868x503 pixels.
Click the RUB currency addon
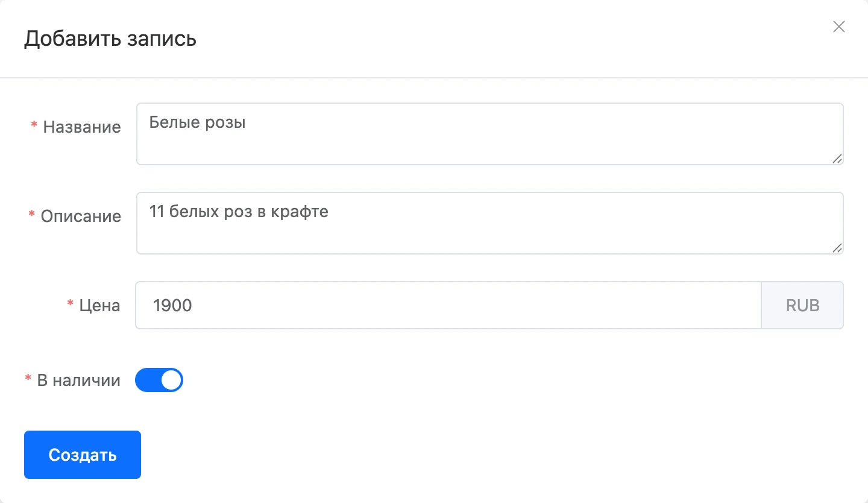[x=802, y=305]
